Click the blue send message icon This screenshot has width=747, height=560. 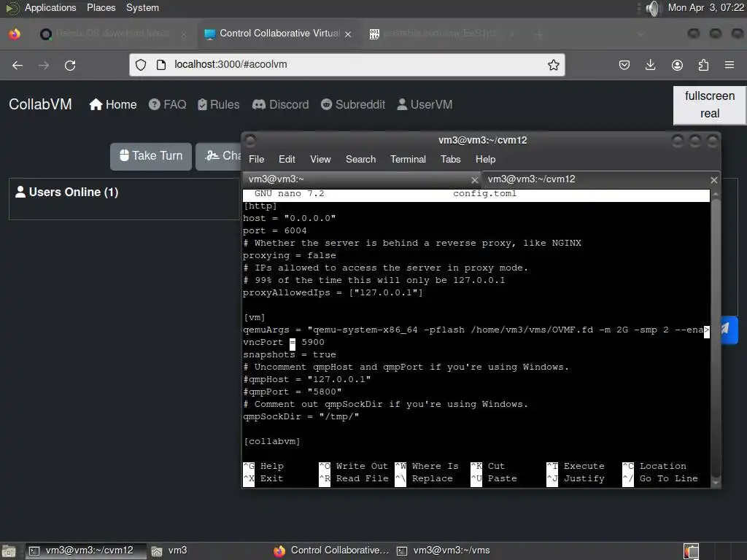coord(725,329)
